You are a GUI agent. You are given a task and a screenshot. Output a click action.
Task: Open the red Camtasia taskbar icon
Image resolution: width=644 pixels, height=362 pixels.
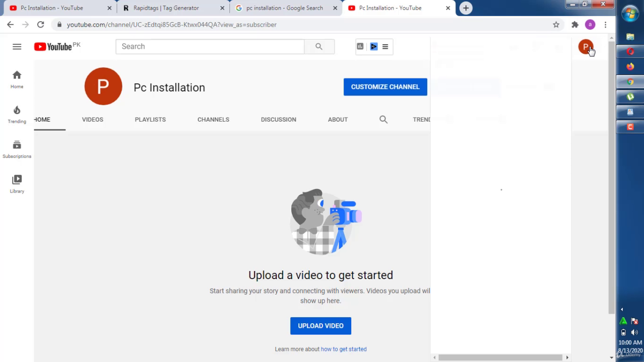[630, 127]
